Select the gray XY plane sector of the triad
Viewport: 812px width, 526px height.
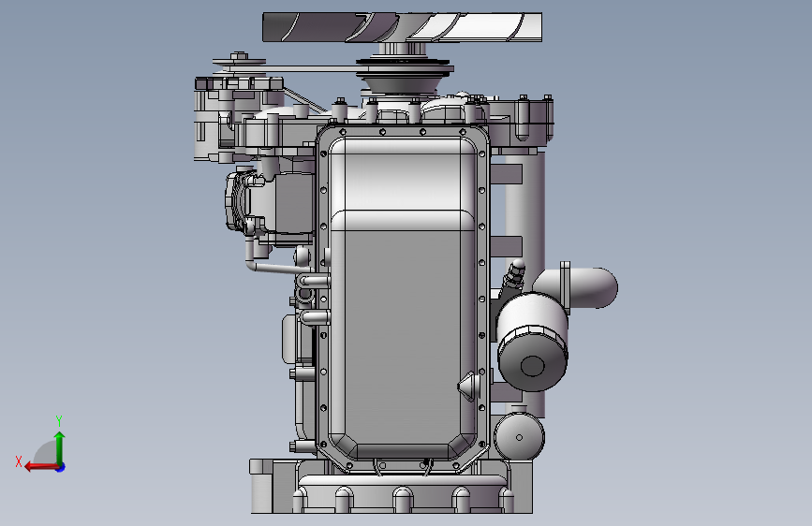click(45, 452)
